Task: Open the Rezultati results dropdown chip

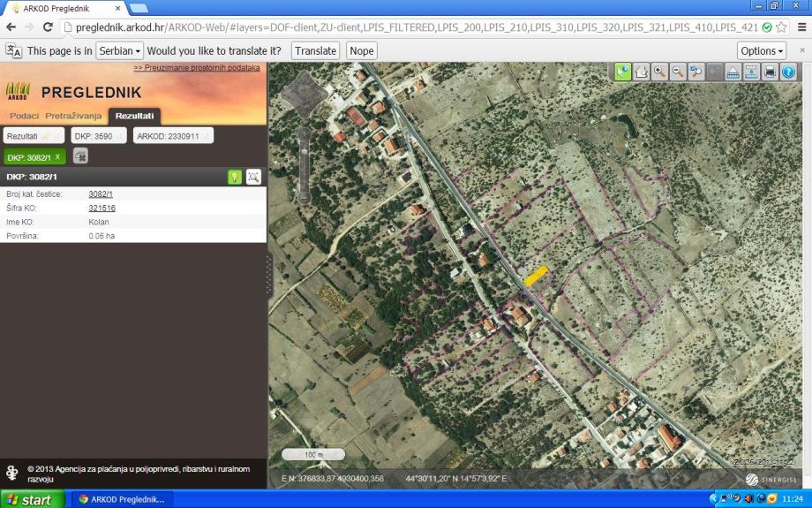Action: pos(34,136)
